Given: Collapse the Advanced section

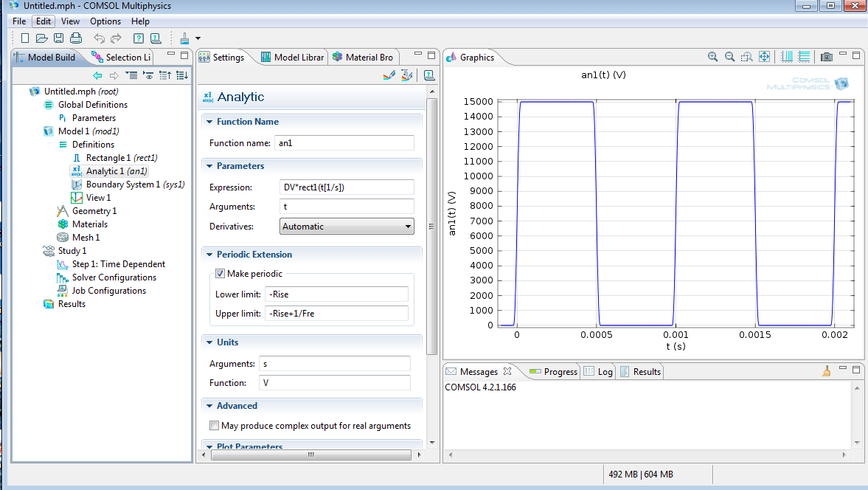Looking at the screenshot, I should pos(209,406).
